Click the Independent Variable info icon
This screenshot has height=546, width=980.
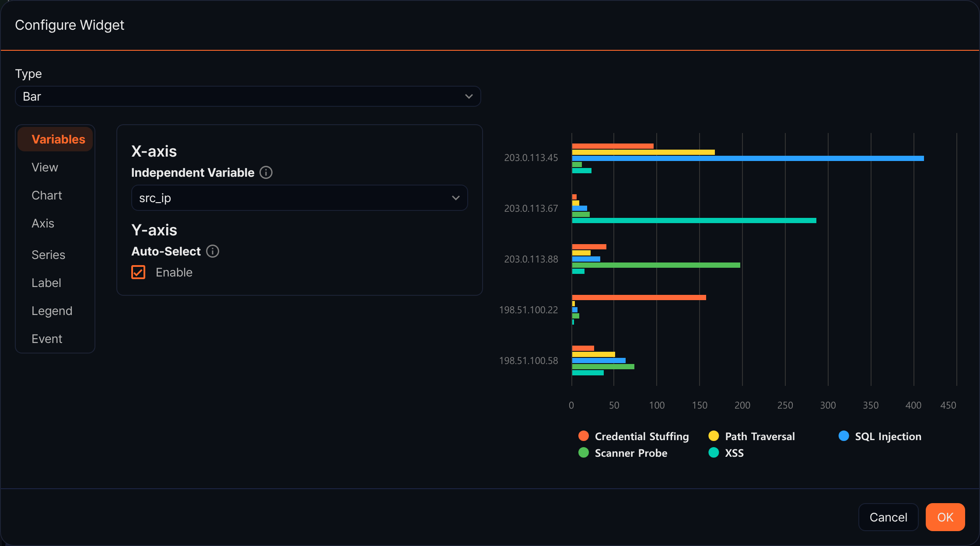[x=266, y=172]
